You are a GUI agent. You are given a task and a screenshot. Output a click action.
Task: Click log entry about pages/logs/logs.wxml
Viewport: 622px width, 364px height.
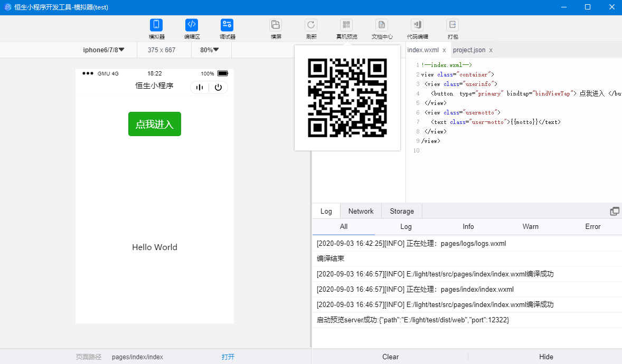click(x=467, y=244)
